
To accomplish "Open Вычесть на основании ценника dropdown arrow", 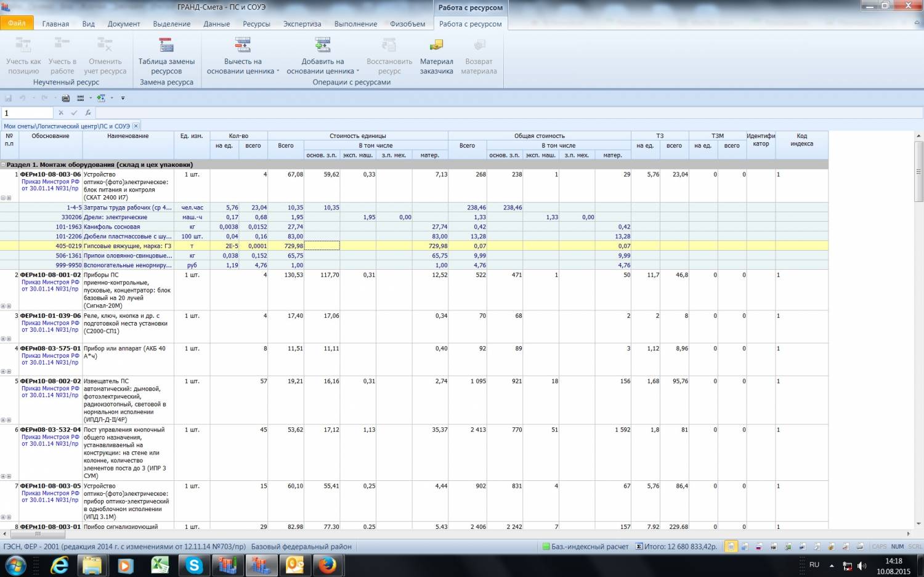I will point(278,71).
